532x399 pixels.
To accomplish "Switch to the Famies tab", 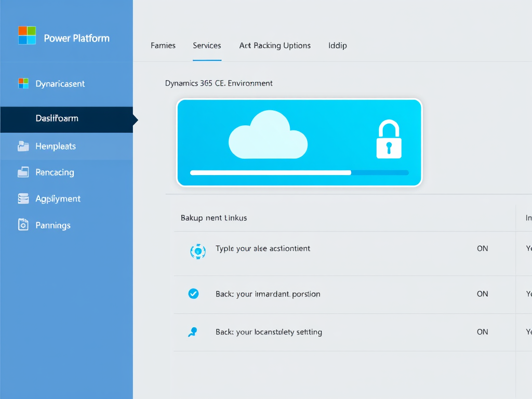I will (x=163, y=46).
